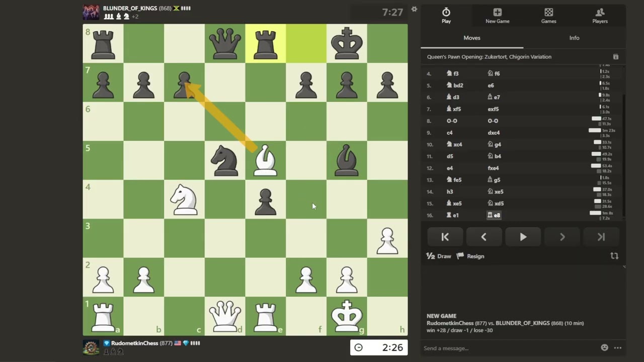Image resolution: width=644 pixels, height=362 pixels.
Task: Select the white bishop on e5
Action: [x=266, y=160]
